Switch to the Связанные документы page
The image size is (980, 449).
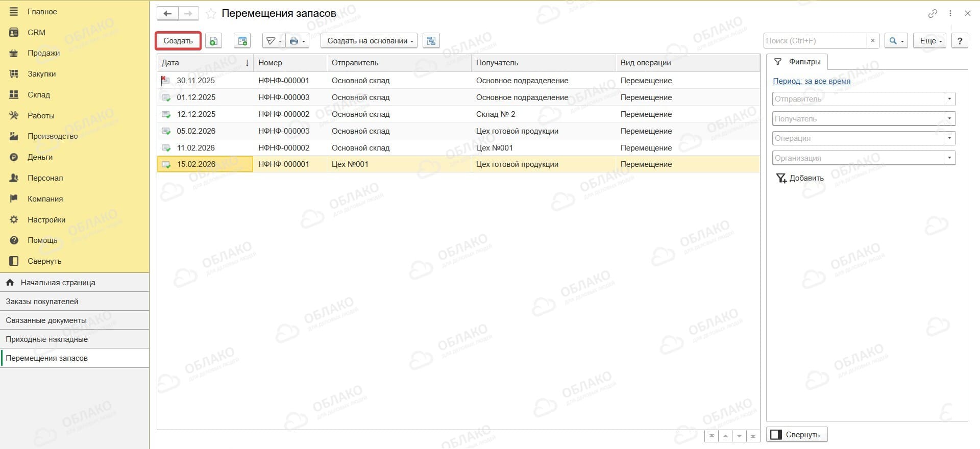coord(75,320)
